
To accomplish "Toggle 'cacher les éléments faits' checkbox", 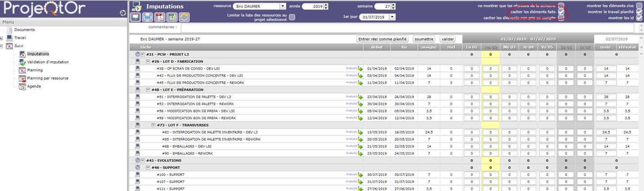I will (561, 12).
